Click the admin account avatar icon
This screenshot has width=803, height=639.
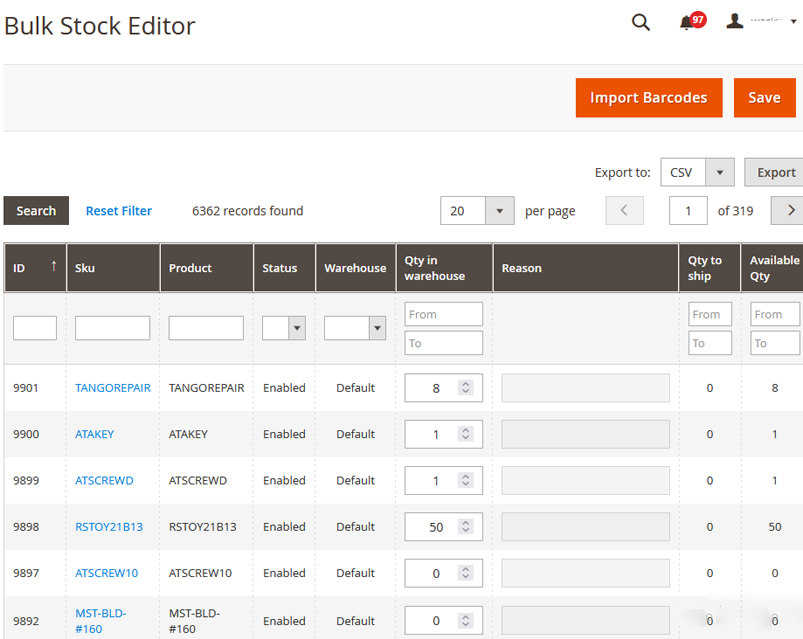(x=735, y=21)
